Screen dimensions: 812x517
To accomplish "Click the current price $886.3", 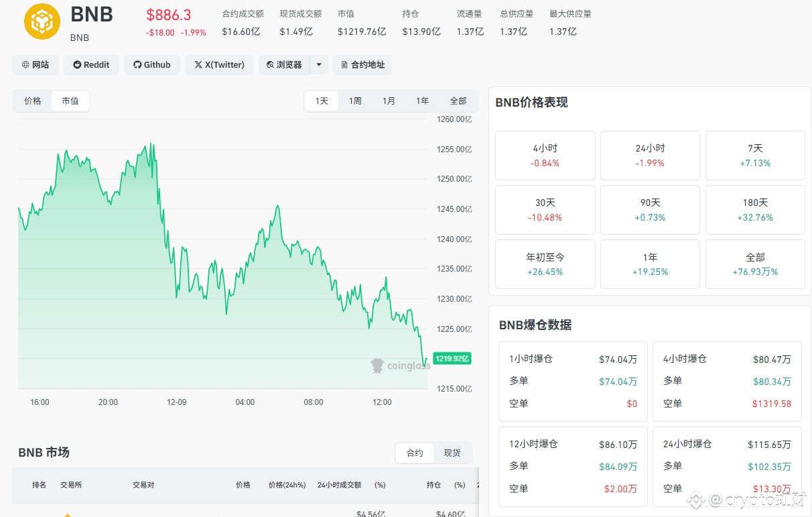I will tap(168, 15).
